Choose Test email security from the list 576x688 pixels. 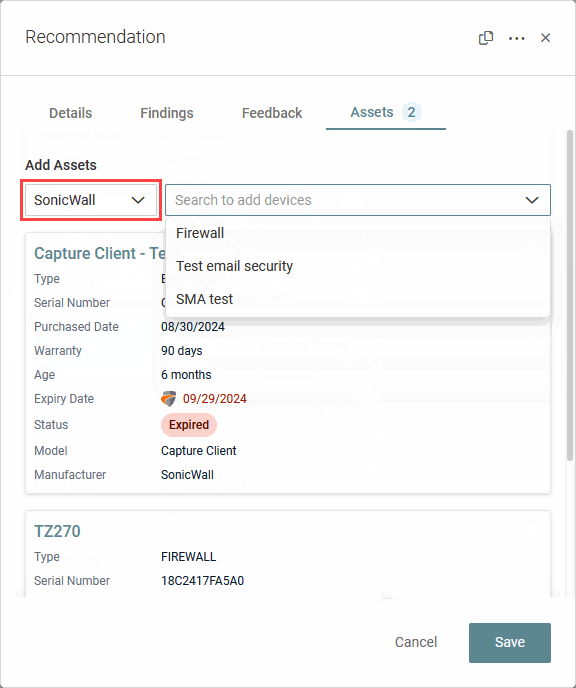pos(358,266)
